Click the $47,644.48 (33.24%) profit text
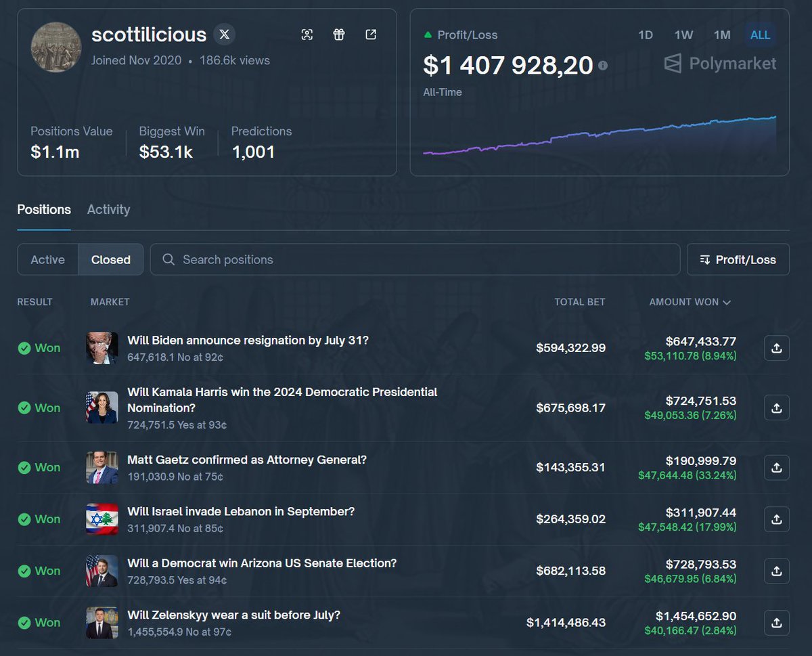 687,475
